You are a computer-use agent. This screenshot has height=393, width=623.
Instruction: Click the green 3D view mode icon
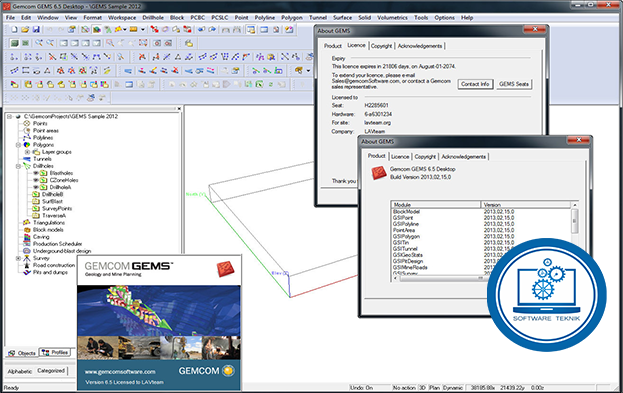(14, 43)
